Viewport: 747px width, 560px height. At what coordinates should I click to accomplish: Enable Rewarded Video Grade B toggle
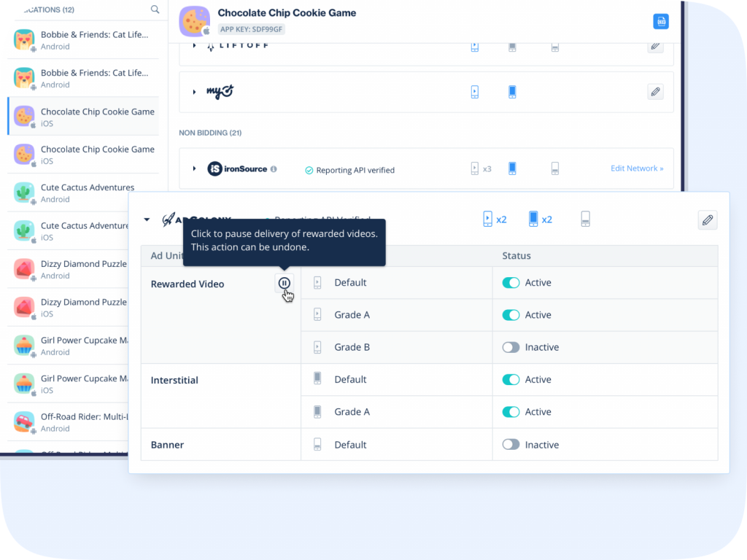(511, 347)
